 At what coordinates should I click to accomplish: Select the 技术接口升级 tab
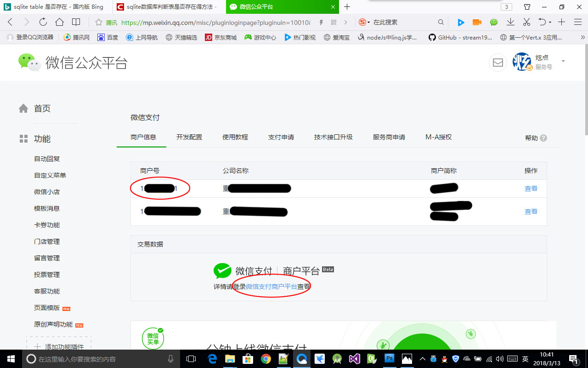[334, 137]
